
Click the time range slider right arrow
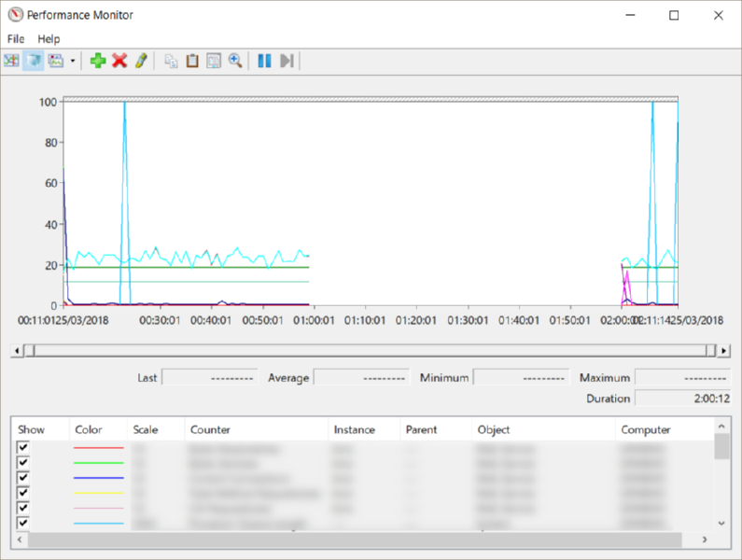pos(723,351)
